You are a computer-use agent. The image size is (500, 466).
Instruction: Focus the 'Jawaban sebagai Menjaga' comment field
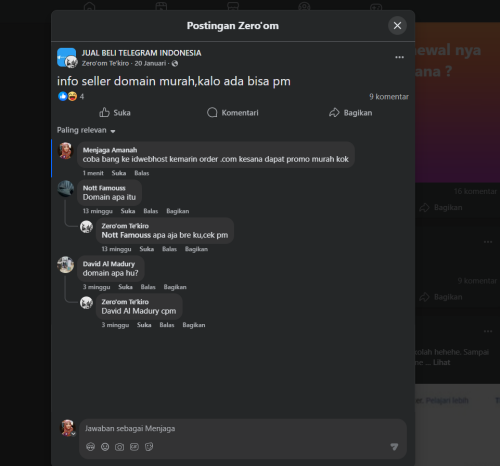pyautogui.click(x=243, y=429)
